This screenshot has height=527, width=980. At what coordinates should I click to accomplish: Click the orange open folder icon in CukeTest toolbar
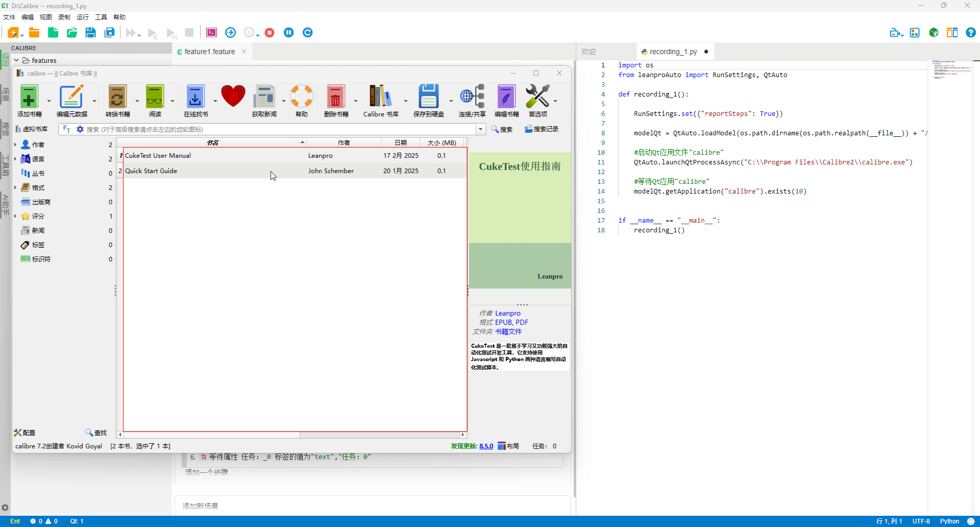click(x=34, y=33)
